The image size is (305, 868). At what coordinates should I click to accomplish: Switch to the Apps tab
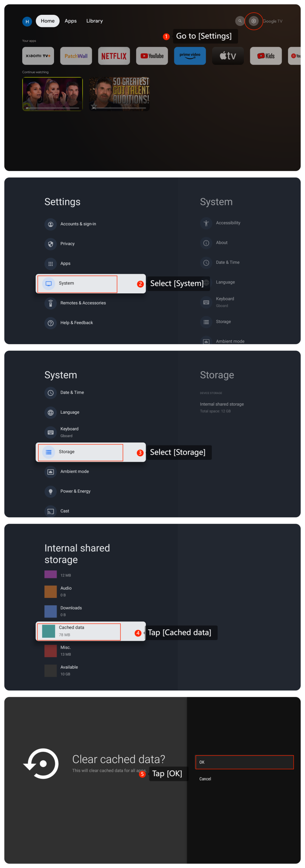[x=71, y=21]
